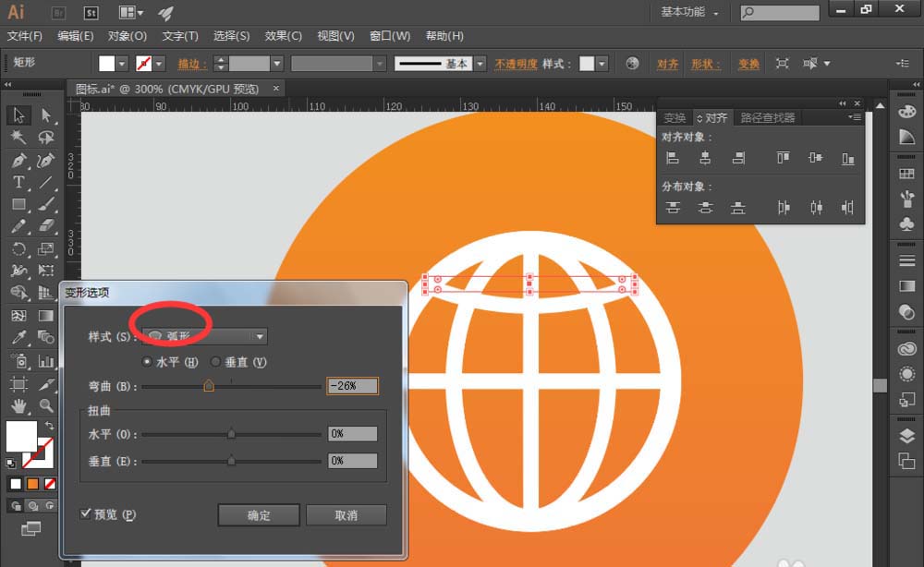Select the Line Segment tool
The width and height of the screenshot is (924, 567).
click(46, 183)
